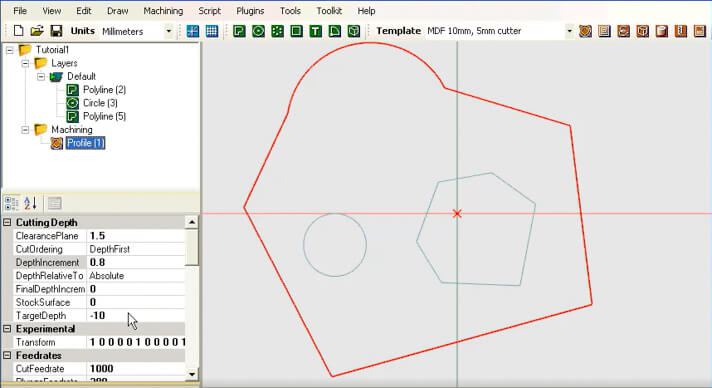
Task: Open the View menu
Action: (51, 10)
